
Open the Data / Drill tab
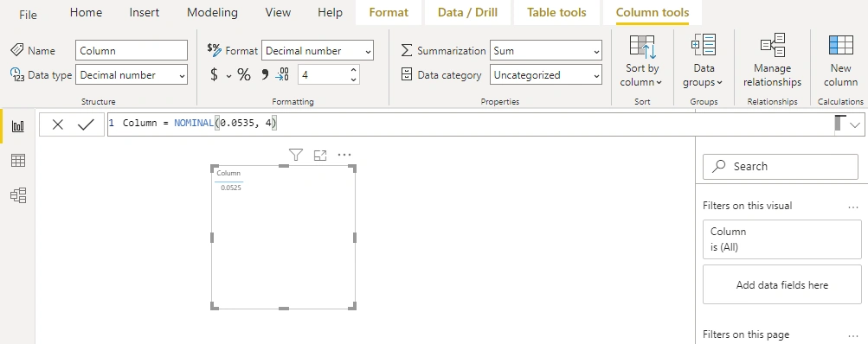(468, 12)
